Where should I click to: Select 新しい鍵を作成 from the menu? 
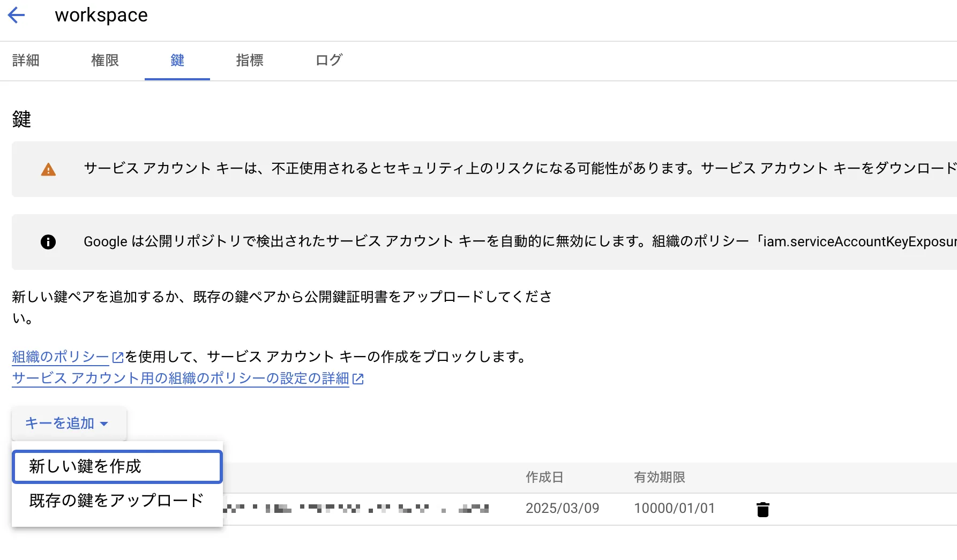[x=117, y=466]
